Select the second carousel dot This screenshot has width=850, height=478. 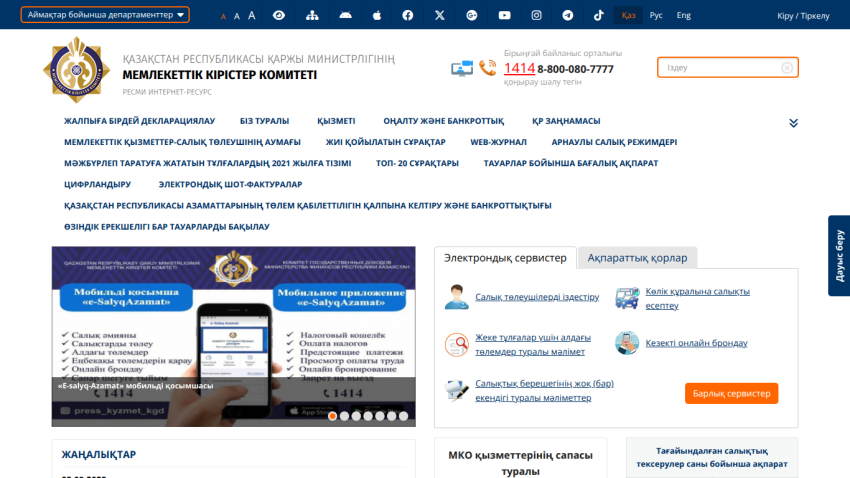click(x=344, y=416)
